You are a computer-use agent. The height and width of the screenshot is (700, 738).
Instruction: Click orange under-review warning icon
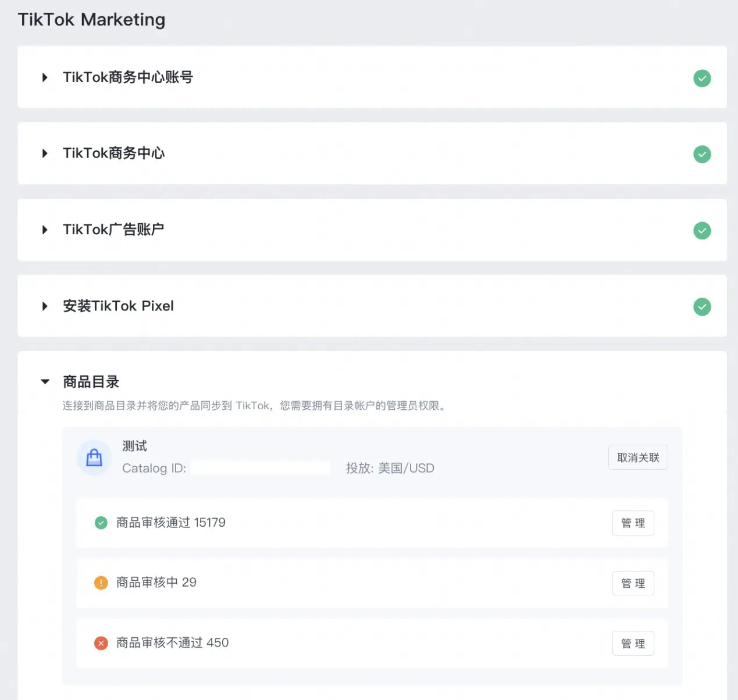point(101,583)
